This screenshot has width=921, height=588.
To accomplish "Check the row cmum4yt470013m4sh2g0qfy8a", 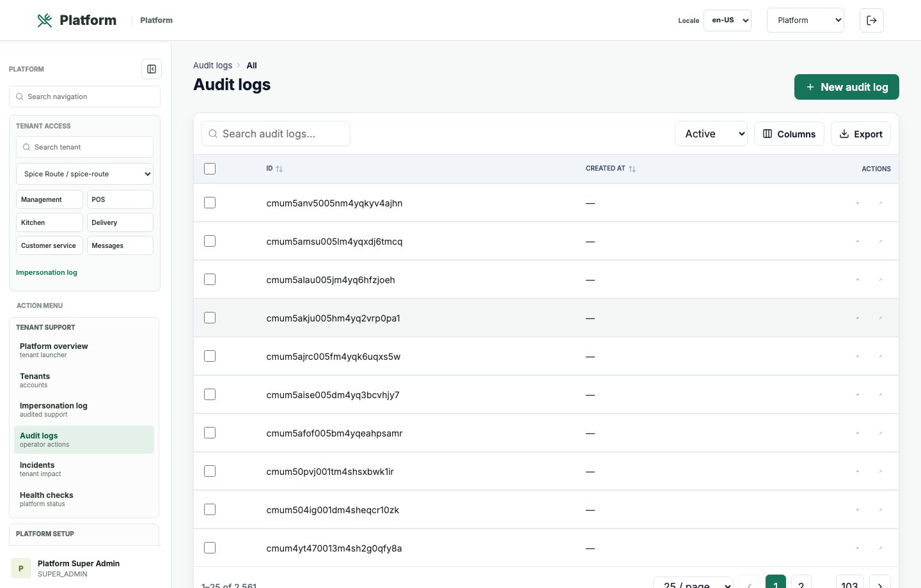I will pos(210,548).
